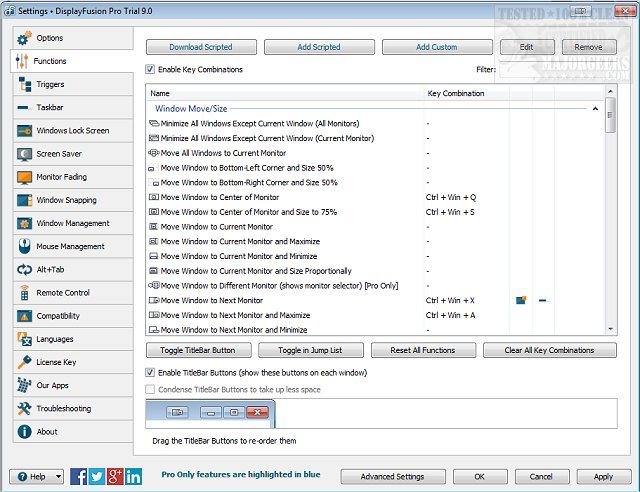640x492 pixels.
Task: Click the Monitor Fading orange icon
Action: tap(24, 177)
